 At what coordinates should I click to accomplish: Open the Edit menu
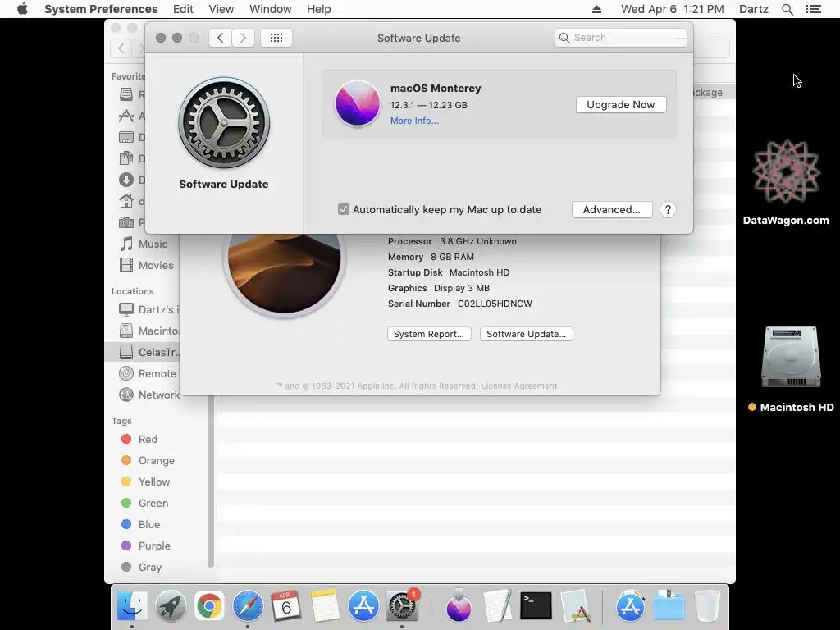click(183, 9)
